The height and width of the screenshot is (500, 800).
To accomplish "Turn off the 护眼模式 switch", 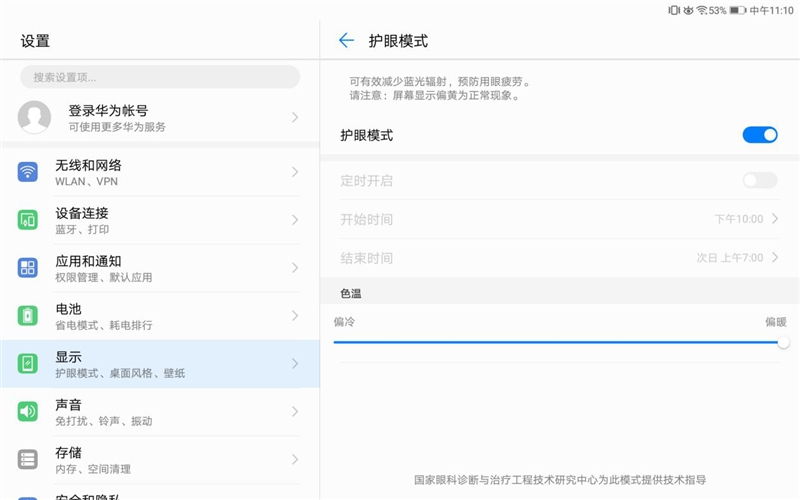I will [x=760, y=135].
